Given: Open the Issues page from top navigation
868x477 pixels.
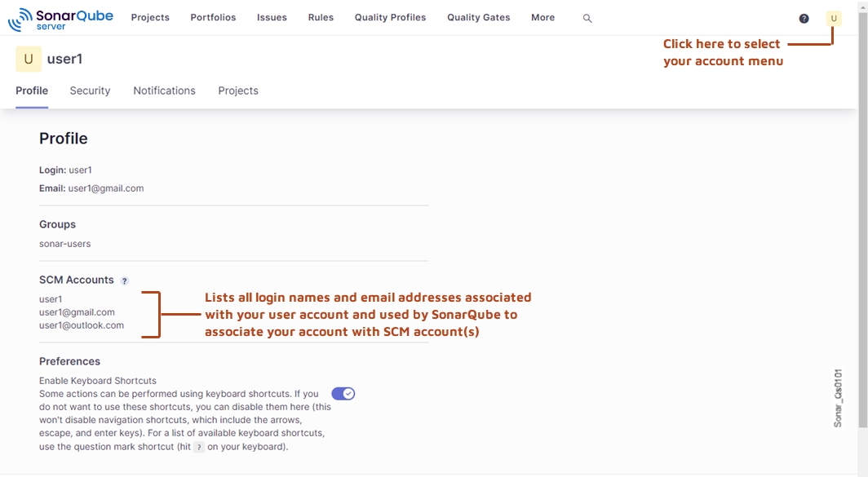Looking at the screenshot, I should tap(272, 18).
